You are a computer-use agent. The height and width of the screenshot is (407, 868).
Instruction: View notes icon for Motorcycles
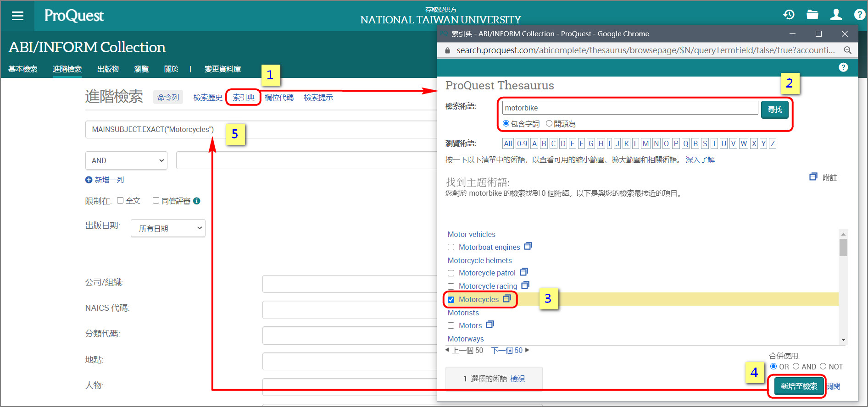pyautogui.click(x=507, y=298)
